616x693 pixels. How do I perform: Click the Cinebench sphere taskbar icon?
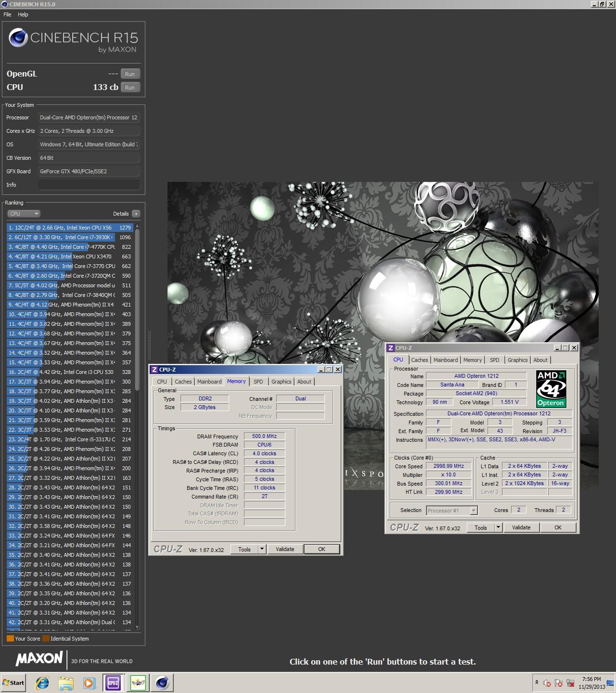click(x=162, y=682)
